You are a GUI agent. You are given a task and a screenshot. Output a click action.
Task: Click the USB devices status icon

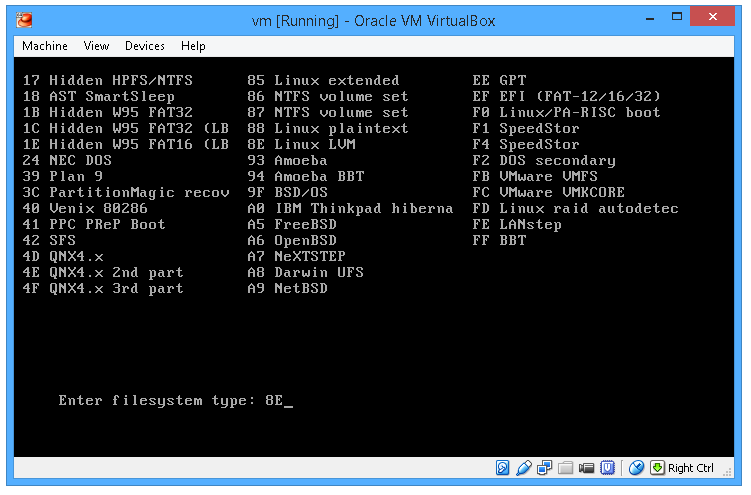coord(523,467)
